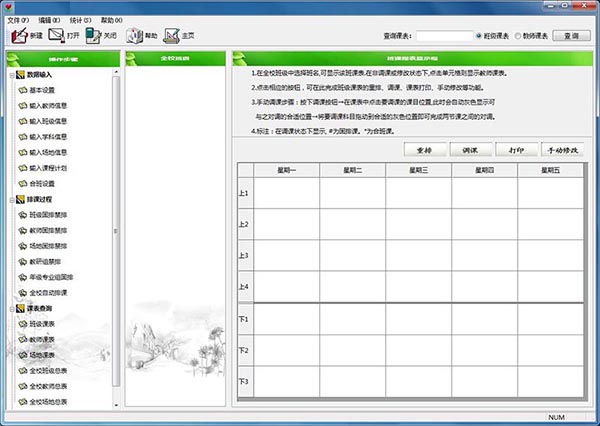Image resolution: width=600 pixels, height=426 pixels.
Task: Select the 教师固排禁排 tree item icon
Action: [x=23, y=230]
